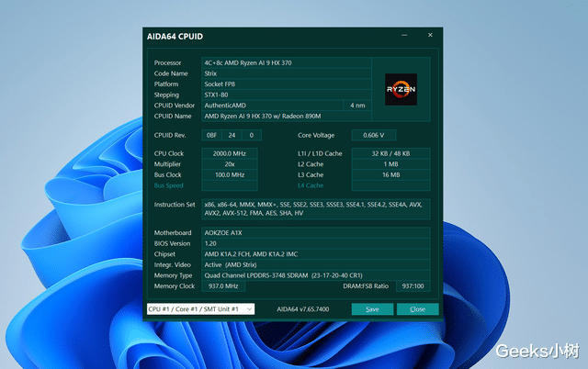Click the Bus Speed link label
Image resolution: width=588 pixels, height=369 pixels.
pyautogui.click(x=169, y=185)
